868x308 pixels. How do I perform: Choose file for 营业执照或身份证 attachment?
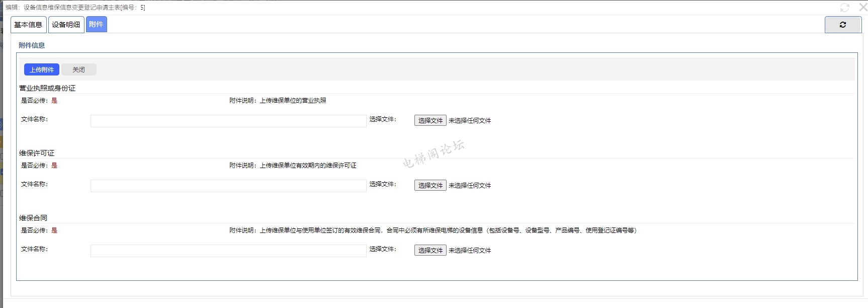click(x=430, y=121)
